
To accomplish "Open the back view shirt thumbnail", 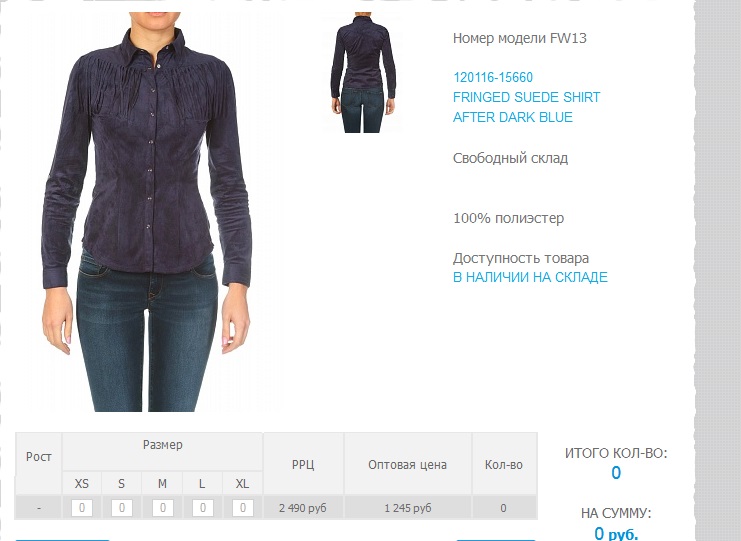I will coord(363,72).
